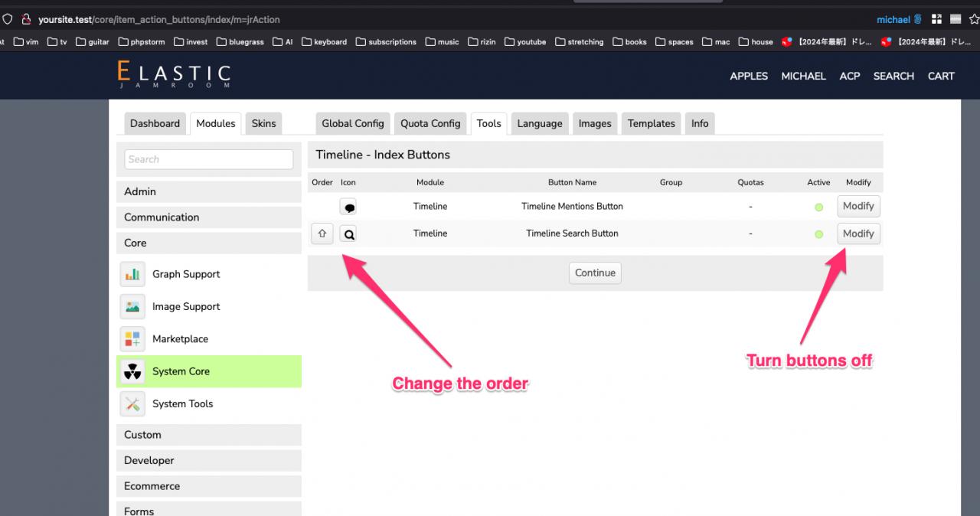
Task: Open the APPLES menu link
Action: (749, 76)
